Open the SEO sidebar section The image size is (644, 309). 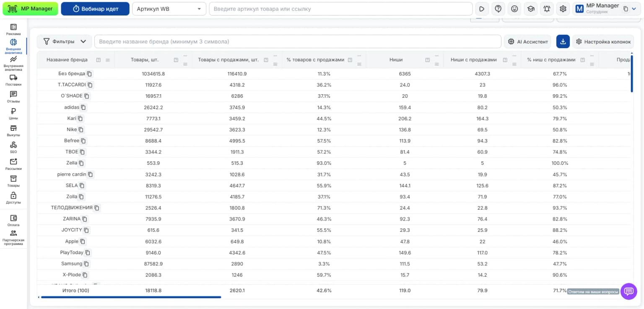(x=13, y=147)
